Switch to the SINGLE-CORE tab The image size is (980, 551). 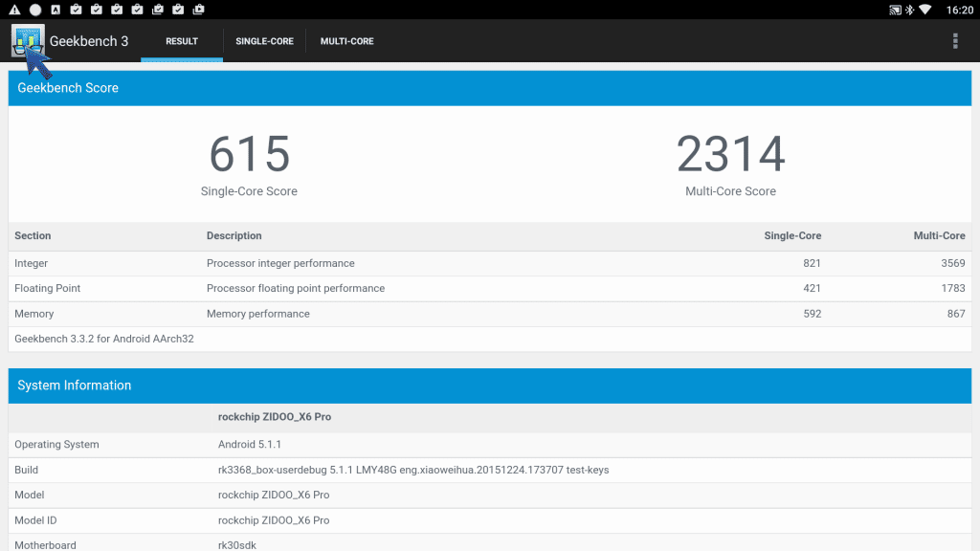[264, 41]
